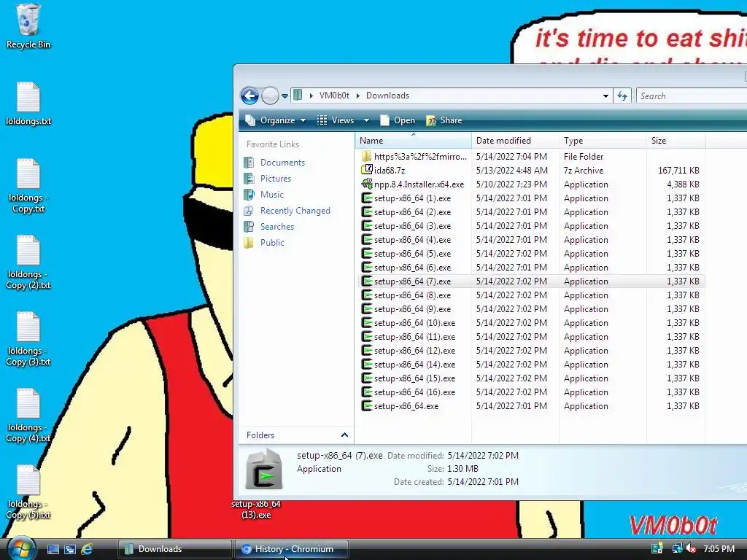
Task: Click setup-x86_64 (10).exe file name
Action: coord(414,323)
